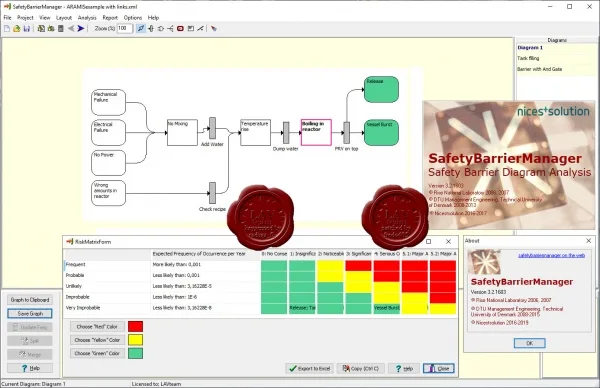Click the "4: Serious O" column header
This screenshot has height=388, width=600.
(387, 254)
